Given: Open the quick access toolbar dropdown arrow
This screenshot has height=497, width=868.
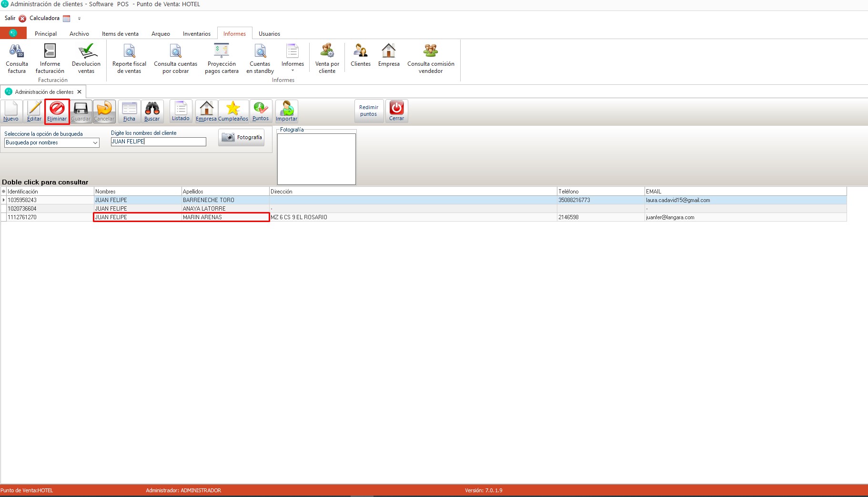Looking at the screenshot, I should click(79, 19).
